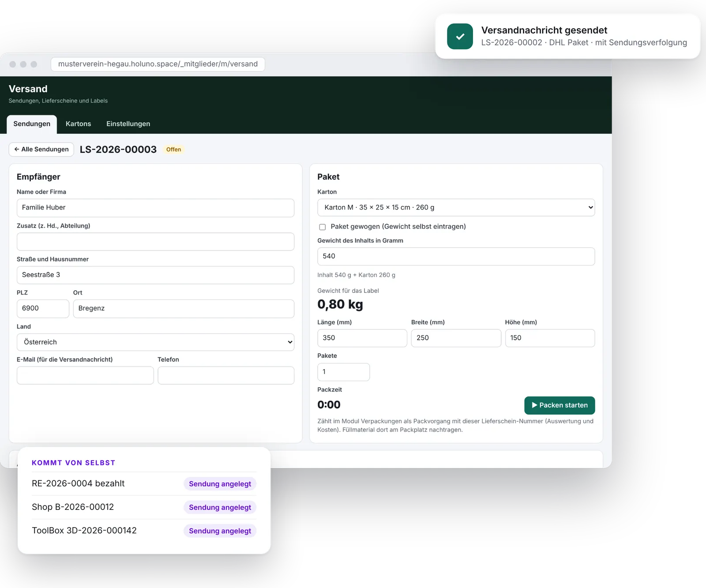This screenshot has height=588, width=706.
Task: Click Sendung angelegt for Shop B-2026-00012
Action: click(220, 507)
